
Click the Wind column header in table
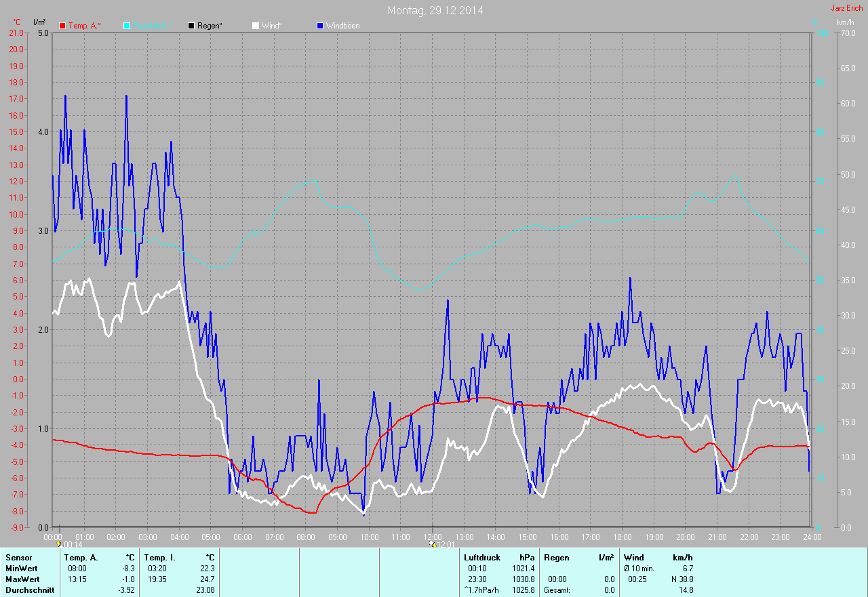[x=633, y=558]
